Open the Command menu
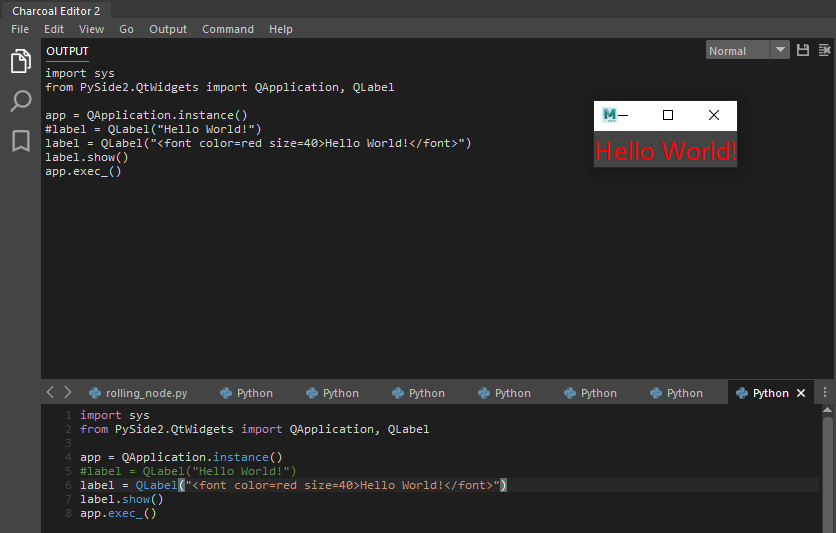This screenshot has height=533, width=836. tap(228, 29)
